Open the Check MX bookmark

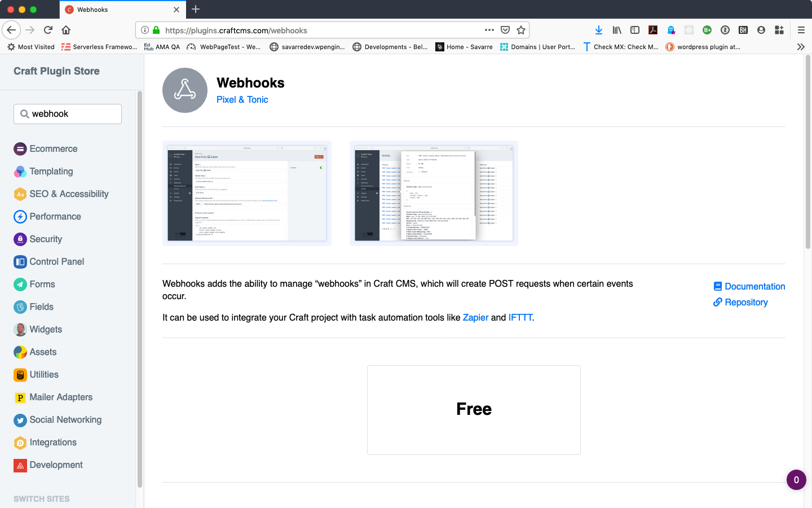coord(620,47)
